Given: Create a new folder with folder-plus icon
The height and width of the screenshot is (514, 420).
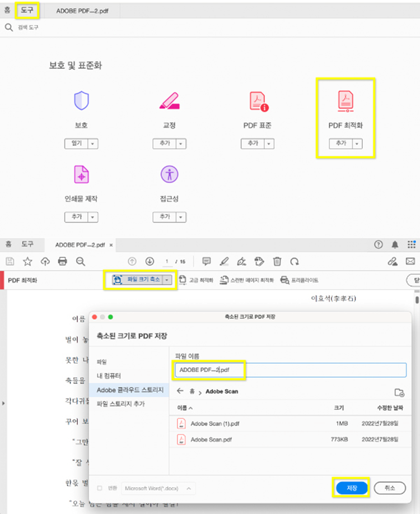Looking at the screenshot, I should (399, 392).
